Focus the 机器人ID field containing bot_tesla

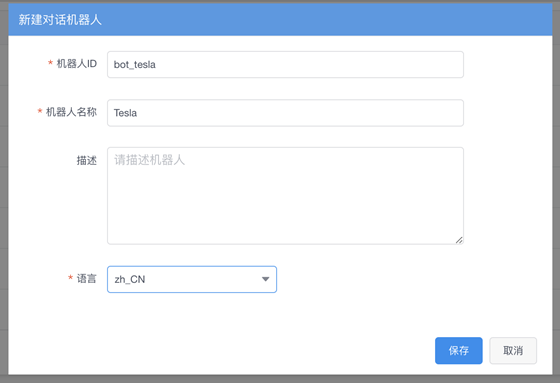pos(285,65)
